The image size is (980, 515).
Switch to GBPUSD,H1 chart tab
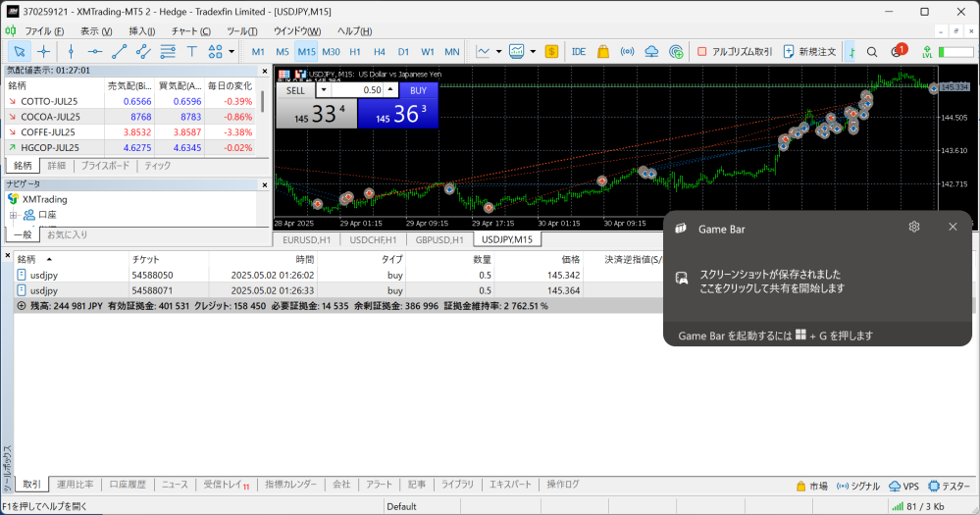pos(439,240)
